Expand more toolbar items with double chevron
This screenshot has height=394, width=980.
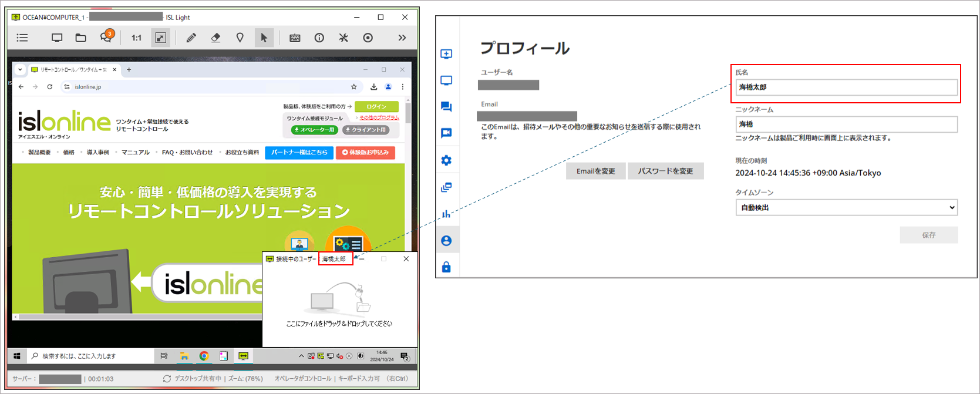coord(402,38)
